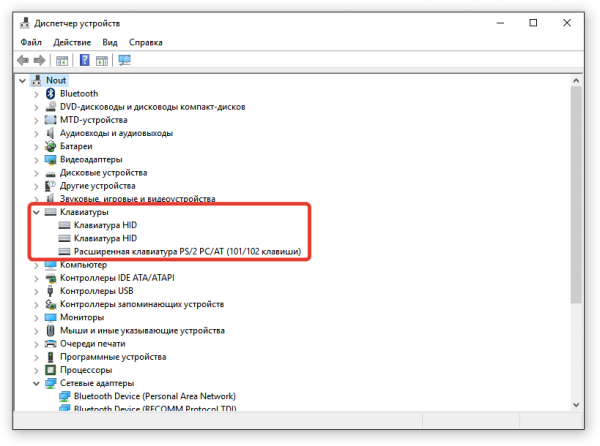The height and width of the screenshot is (446, 600).
Task: Click the Батареи battery icon
Action: coord(50,146)
